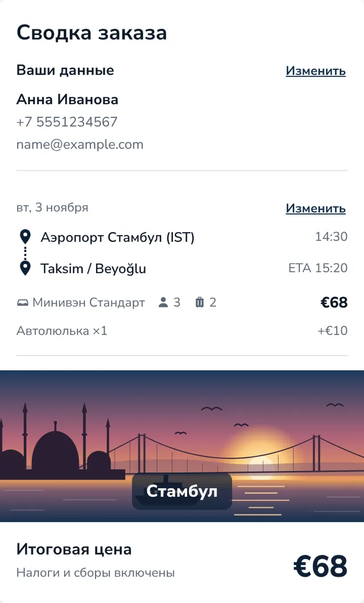
Task: Click the Итоговая цена total €68 amount
Action: 320,566
